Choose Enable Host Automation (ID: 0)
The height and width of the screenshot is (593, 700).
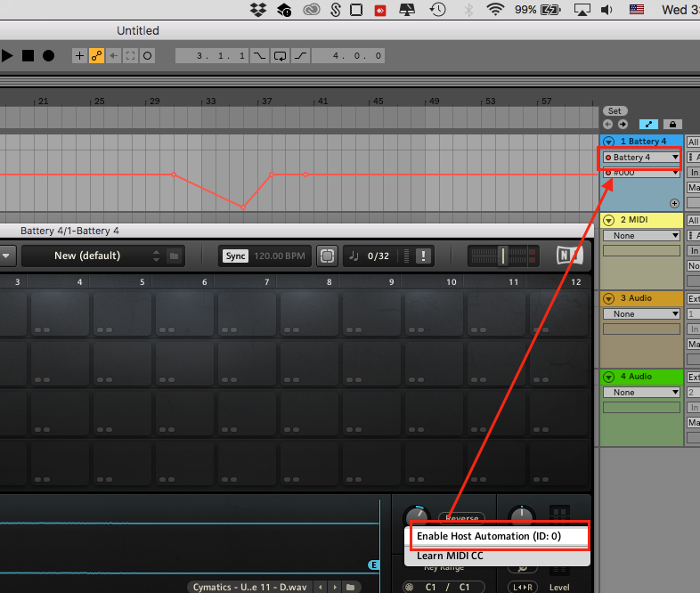497,536
